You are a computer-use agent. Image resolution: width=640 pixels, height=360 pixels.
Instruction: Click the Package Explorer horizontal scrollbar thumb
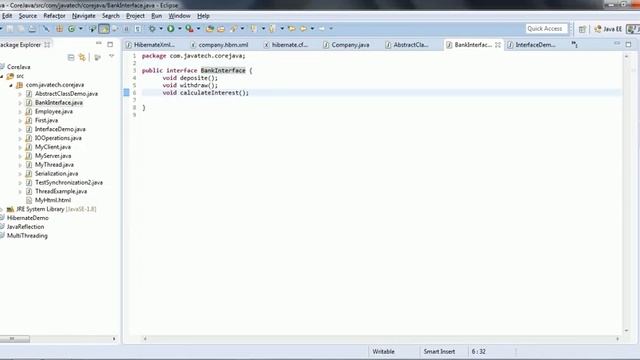[14, 339]
